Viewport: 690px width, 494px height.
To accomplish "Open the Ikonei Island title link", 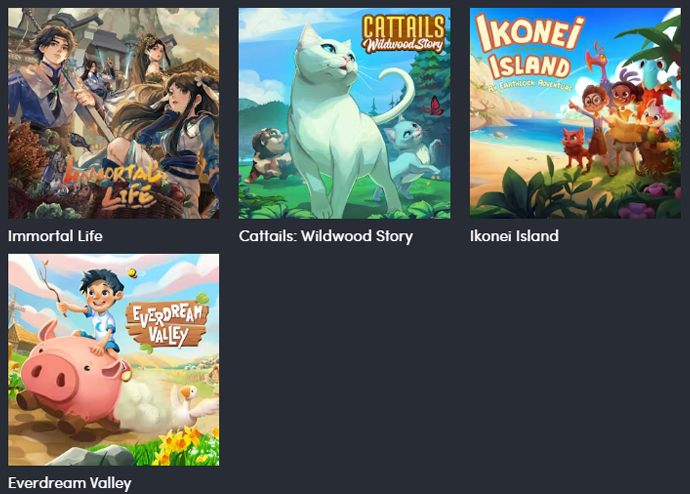I will [514, 236].
